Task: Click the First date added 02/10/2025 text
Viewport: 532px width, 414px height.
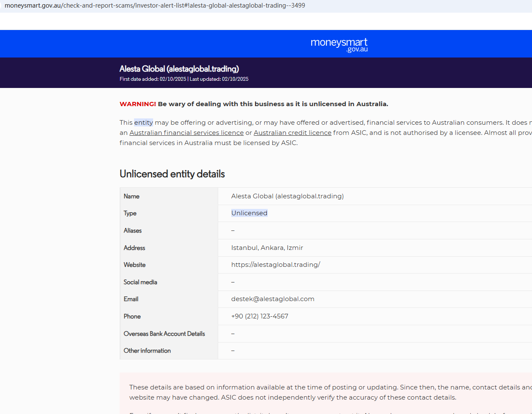Action: coord(153,79)
